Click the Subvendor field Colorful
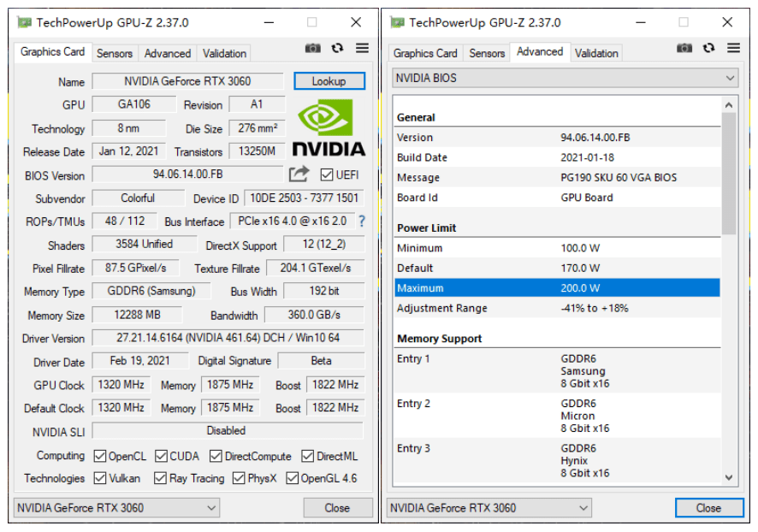 pyautogui.click(x=138, y=198)
